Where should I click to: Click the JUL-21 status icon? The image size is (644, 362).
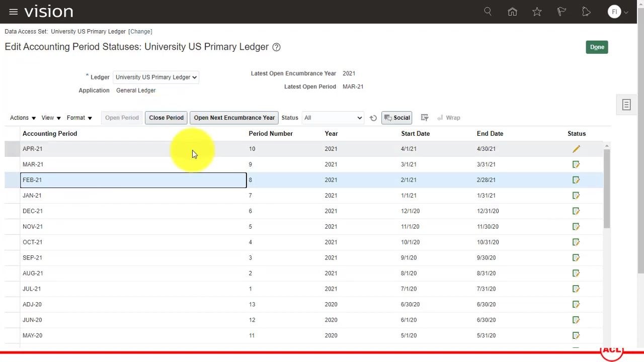[x=576, y=289]
